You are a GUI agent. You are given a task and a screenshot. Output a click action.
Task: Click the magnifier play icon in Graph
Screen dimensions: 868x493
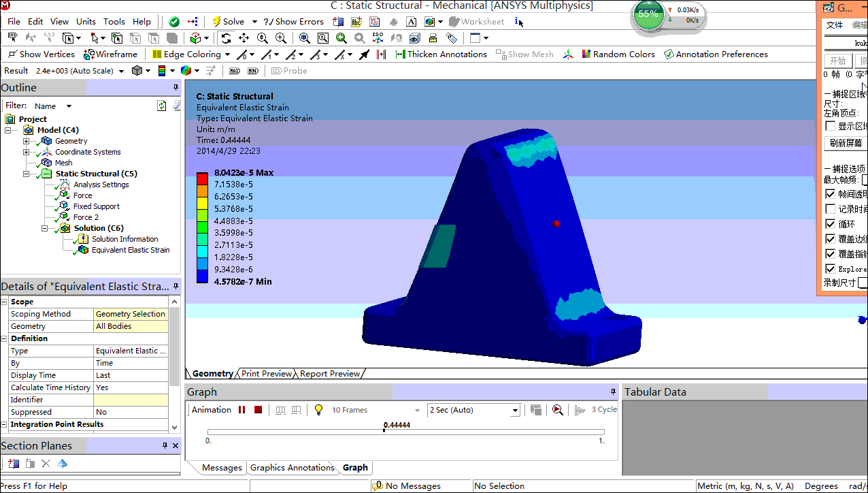pyautogui.click(x=558, y=410)
